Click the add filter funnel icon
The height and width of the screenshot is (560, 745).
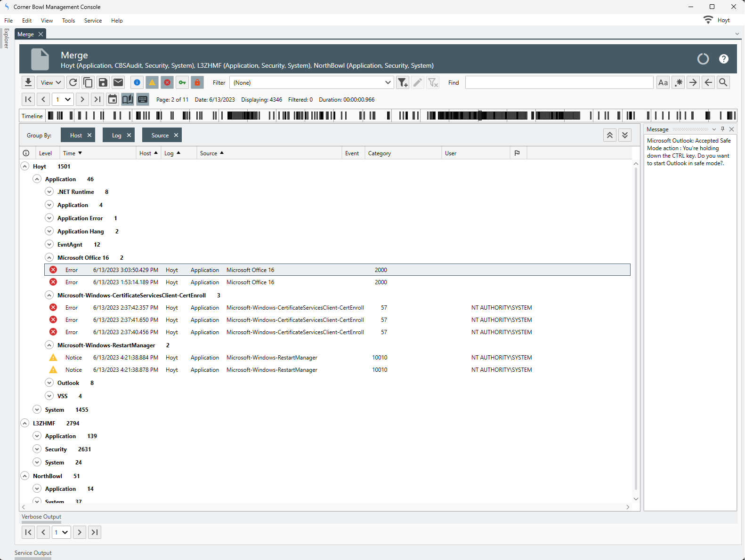pos(403,82)
